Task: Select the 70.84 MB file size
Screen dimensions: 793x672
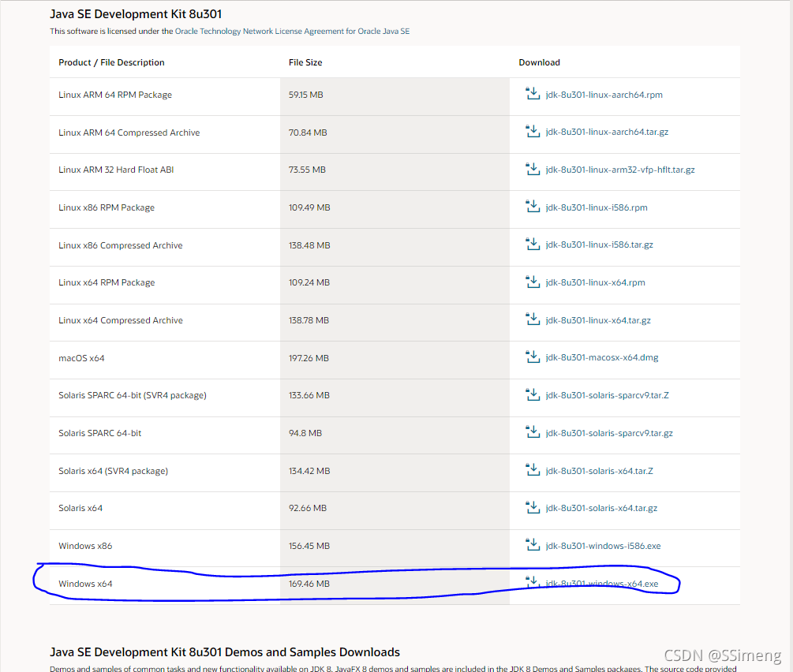Action: (308, 133)
